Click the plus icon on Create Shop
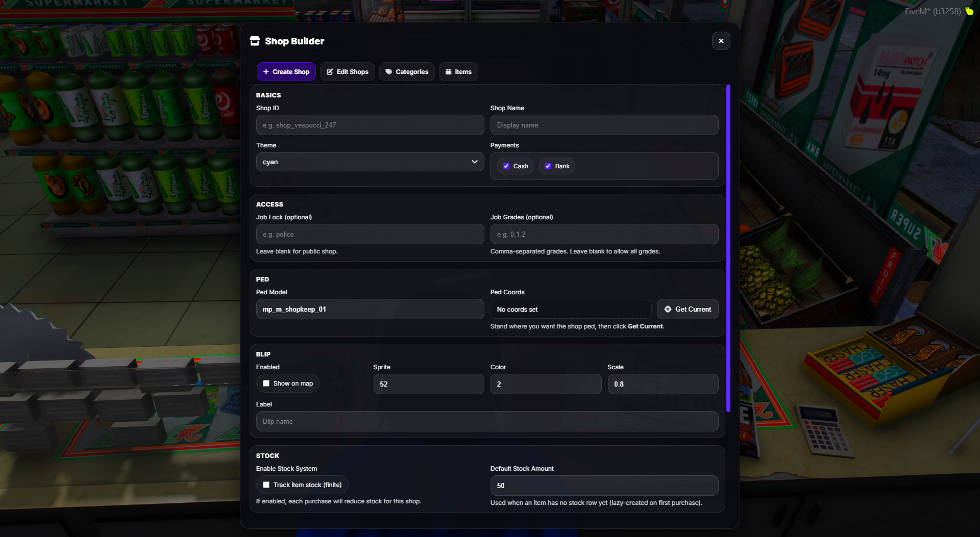The image size is (980, 537). (266, 72)
